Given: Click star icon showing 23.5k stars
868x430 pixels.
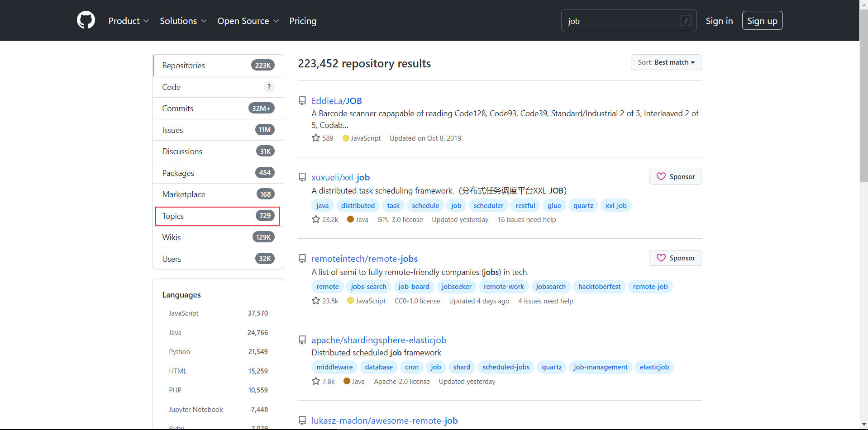Looking at the screenshot, I should (x=316, y=301).
